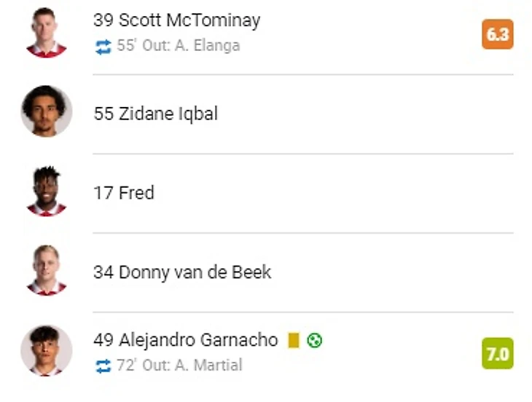Click the 55' Out: A. Elanga text
Screen dimensions: 532x402
179,45
